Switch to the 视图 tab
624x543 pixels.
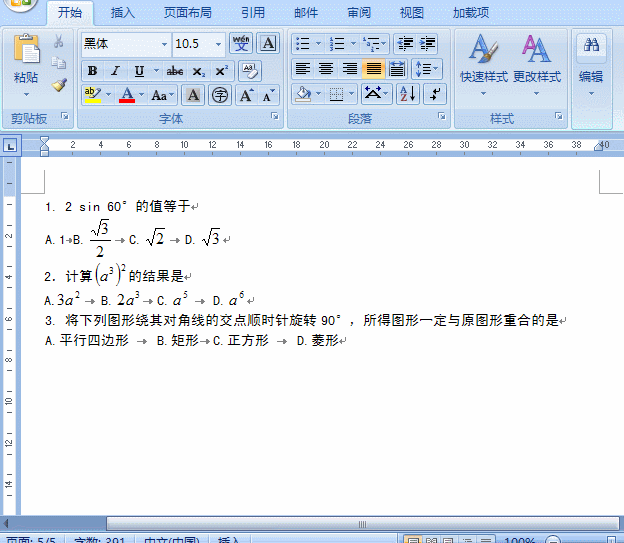[x=411, y=13]
